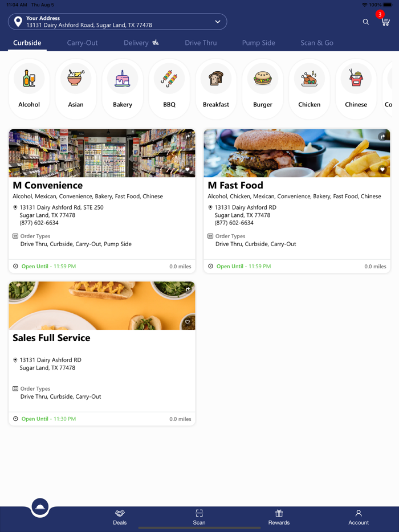Toggle heart favorite on M Fast Food

382,169
